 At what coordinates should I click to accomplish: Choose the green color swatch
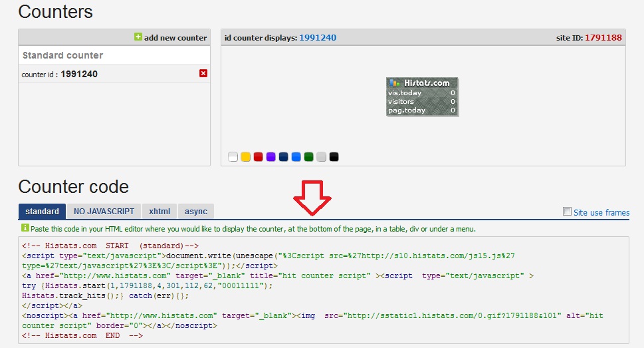309,157
